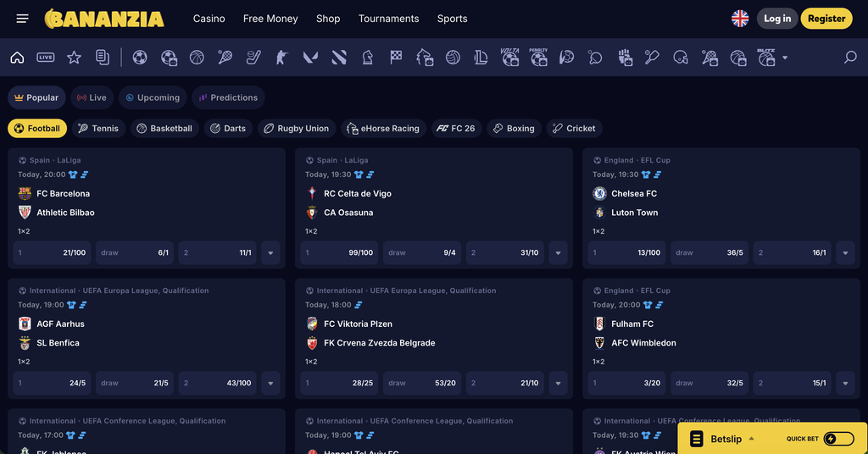Bet on SL Benfica win at 43/100
The image size is (868, 454).
click(218, 383)
